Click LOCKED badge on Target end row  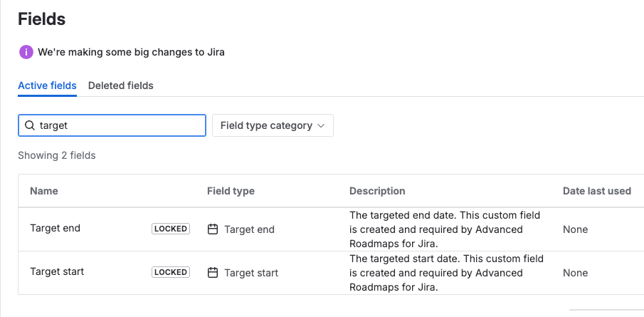[171, 229]
